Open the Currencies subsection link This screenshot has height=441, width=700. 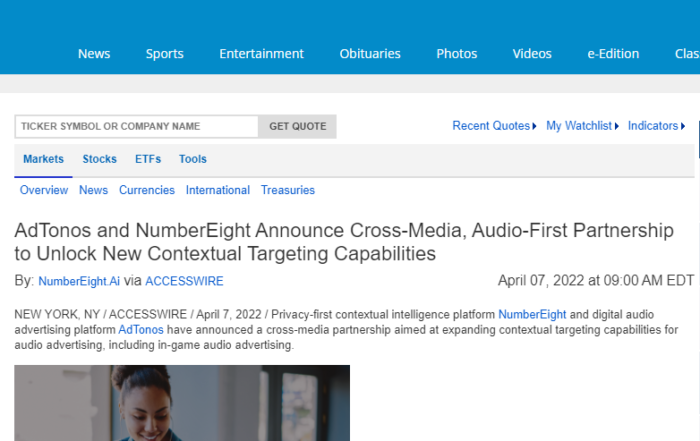[x=147, y=190]
